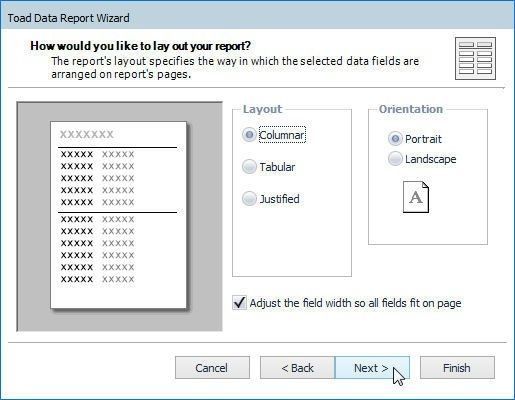
Task: Click the report layout icon in header
Action: tap(475, 59)
